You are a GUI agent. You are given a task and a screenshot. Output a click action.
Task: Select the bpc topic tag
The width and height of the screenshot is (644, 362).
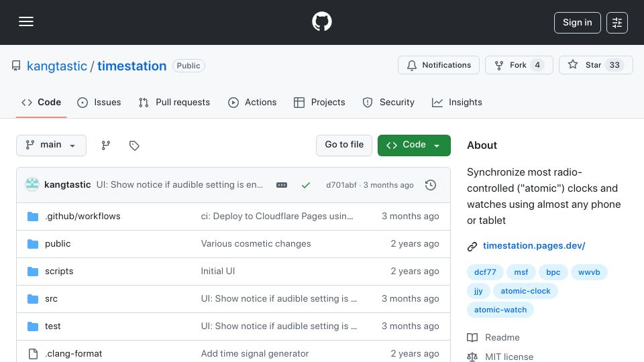click(x=553, y=272)
